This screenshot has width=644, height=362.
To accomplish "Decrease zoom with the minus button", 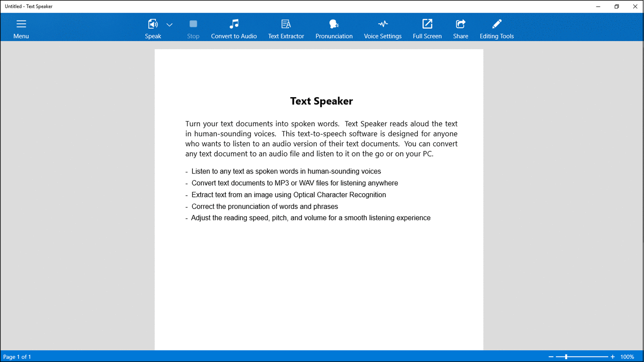I will point(551,357).
